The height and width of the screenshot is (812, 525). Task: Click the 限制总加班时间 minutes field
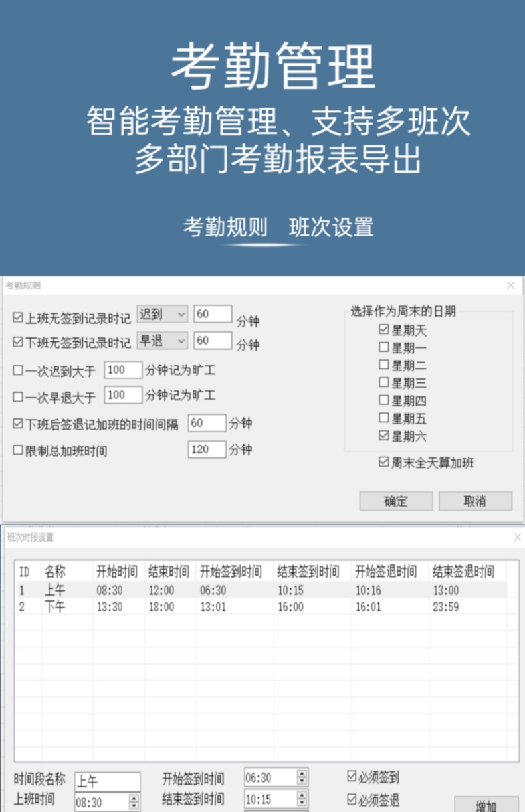(x=207, y=449)
